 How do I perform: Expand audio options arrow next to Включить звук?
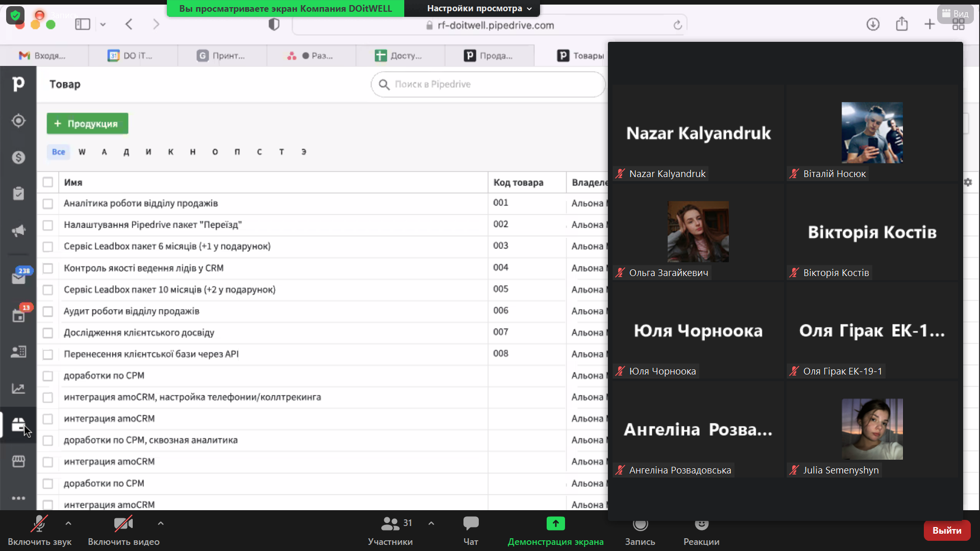tap(68, 523)
